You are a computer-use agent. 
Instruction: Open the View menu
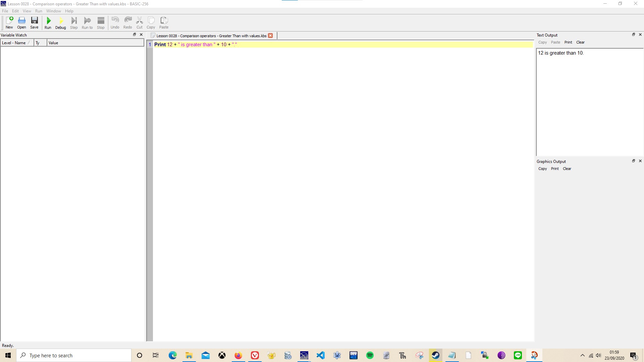(27, 11)
